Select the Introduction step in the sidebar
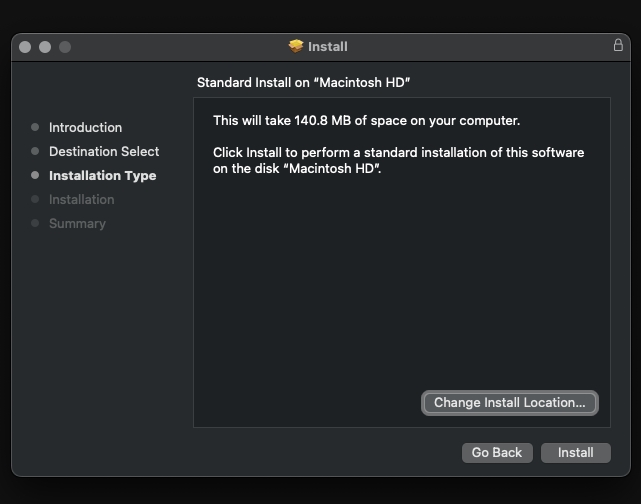The width and height of the screenshot is (641, 504). coord(85,127)
